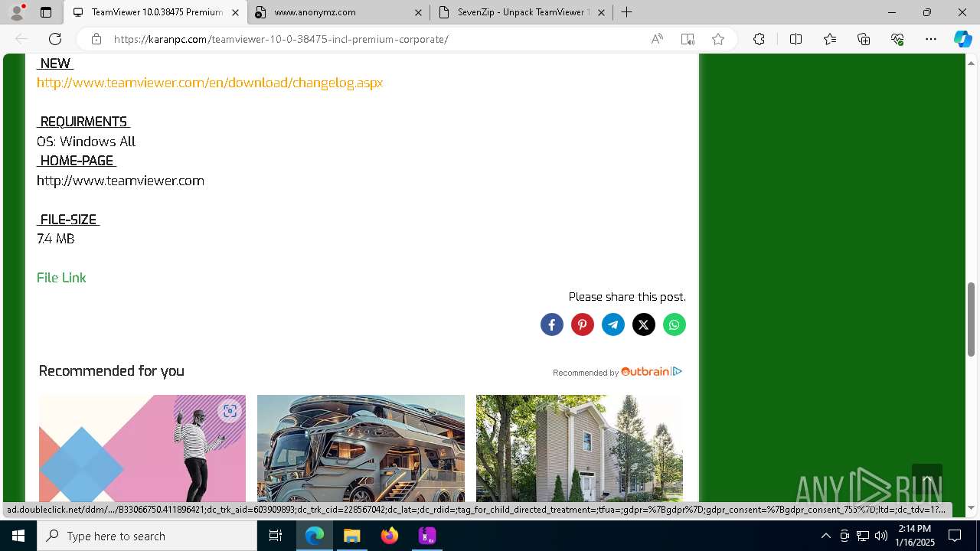Open the TeamViewer changelog link
Screen dimensions: 980x551
tap(210, 83)
